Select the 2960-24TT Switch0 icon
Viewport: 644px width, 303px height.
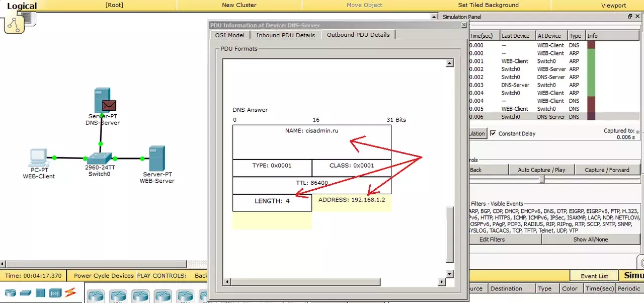pos(99,158)
